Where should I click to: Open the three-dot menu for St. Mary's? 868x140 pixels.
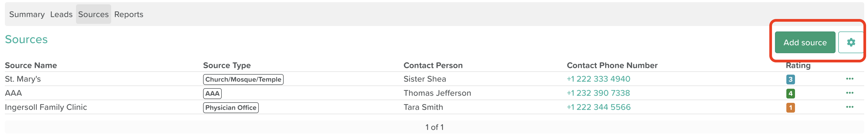849,79
